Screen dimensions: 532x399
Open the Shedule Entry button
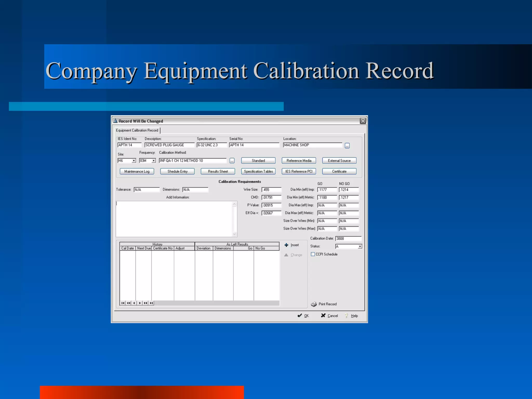[177, 171]
